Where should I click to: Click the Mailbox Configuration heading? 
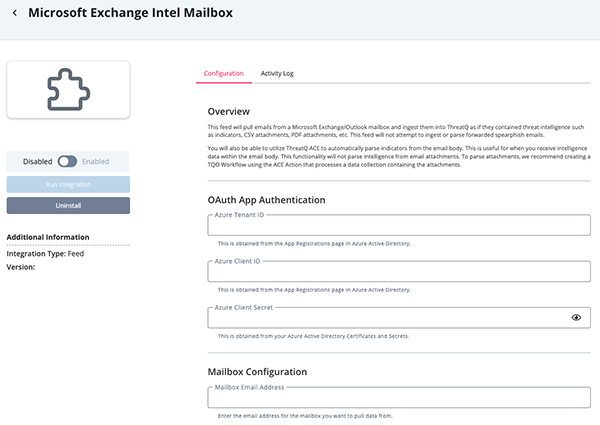(257, 372)
